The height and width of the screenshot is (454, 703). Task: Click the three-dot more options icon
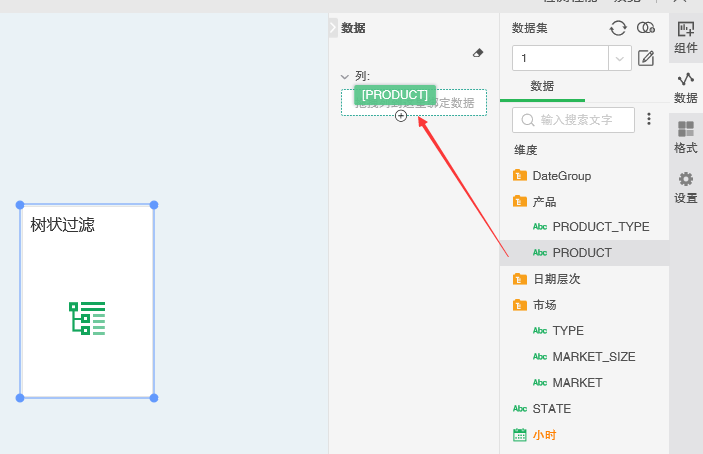[648, 119]
